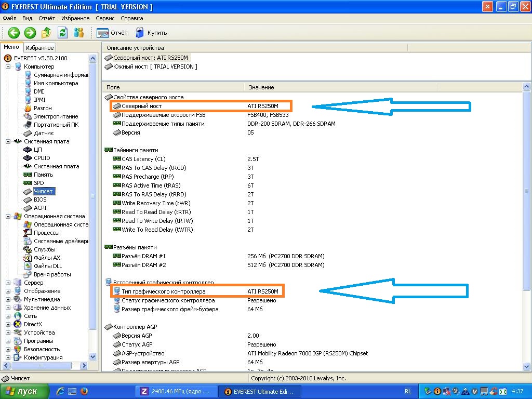Click the Купить toolbar button

[x=151, y=33]
